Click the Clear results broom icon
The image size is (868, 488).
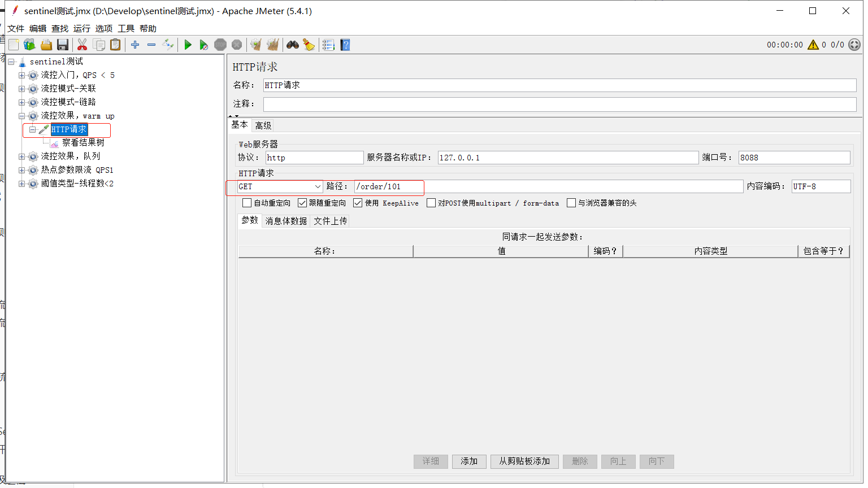click(257, 45)
